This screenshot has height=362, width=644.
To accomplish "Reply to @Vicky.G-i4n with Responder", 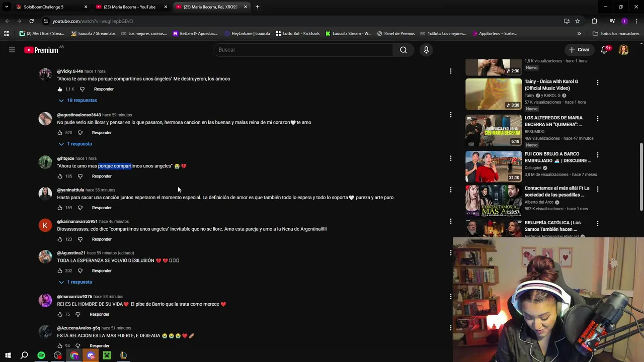I will click(x=104, y=89).
